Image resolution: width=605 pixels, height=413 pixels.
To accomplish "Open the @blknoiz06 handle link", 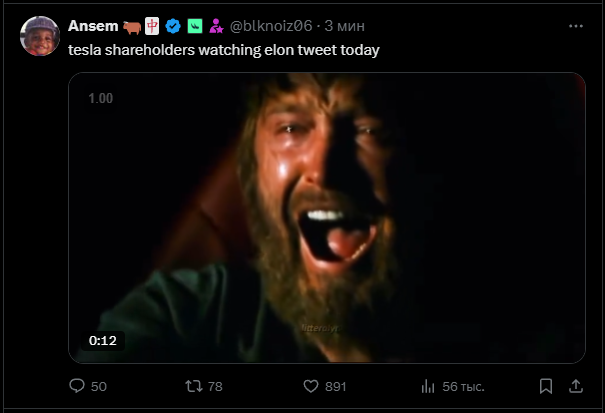I will coord(272,26).
